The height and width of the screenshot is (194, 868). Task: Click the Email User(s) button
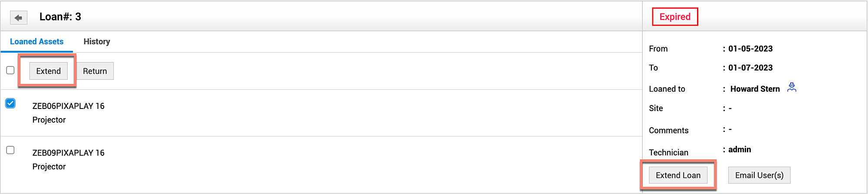[x=759, y=175]
